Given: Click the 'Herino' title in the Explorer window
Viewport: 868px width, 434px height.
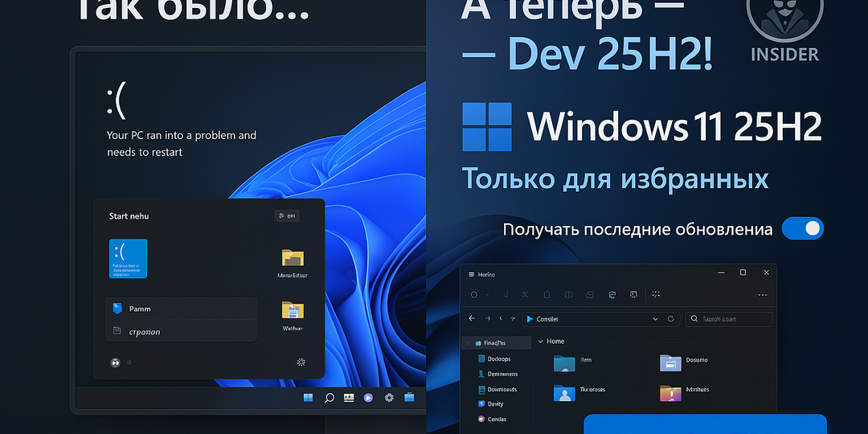Looking at the screenshot, I should (486, 275).
